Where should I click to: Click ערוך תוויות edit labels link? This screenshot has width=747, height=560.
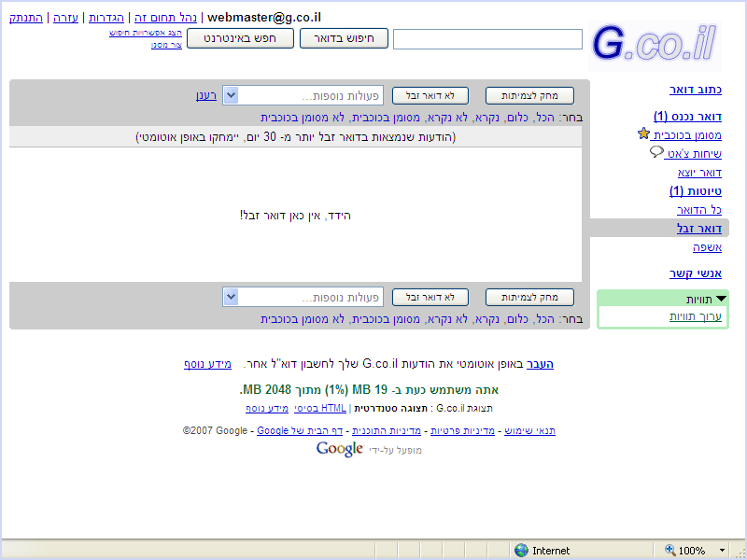pyautogui.click(x=696, y=316)
